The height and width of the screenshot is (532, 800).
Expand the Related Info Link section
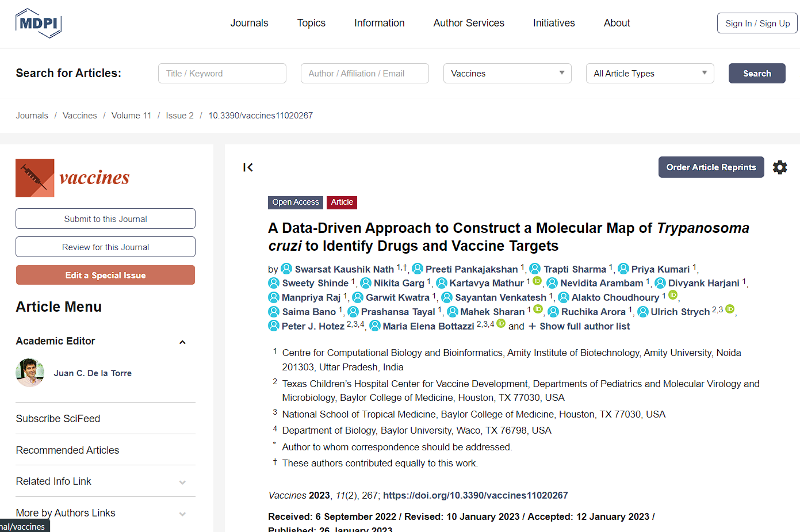click(x=182, y=483)
